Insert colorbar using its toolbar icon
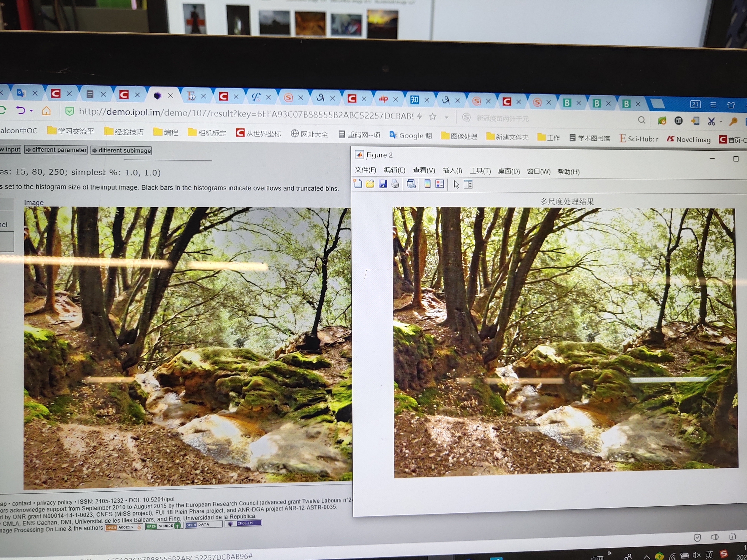Viewport: 747px width, 560px height. [x=427, y=184]
